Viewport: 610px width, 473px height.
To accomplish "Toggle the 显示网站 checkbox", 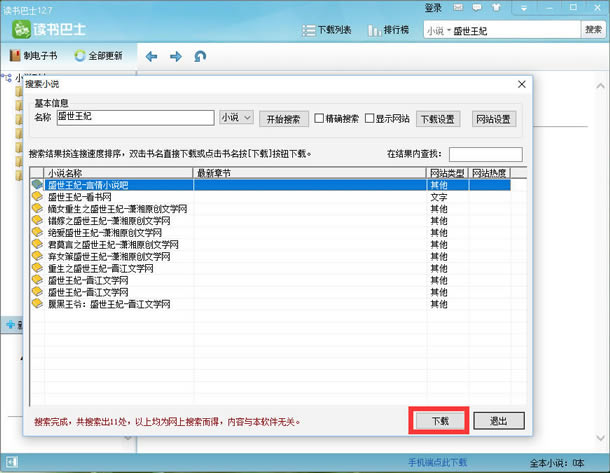I will (371, 118).
